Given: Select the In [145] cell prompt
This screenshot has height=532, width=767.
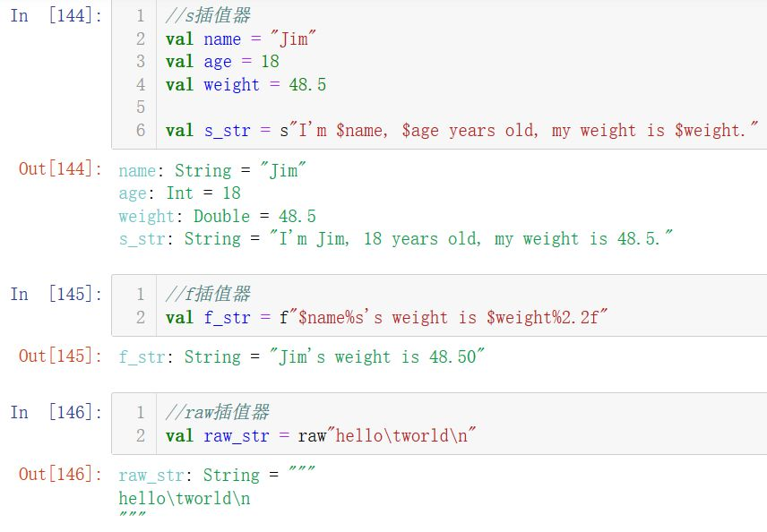Looking at the screenshot, I should [56, 294].
